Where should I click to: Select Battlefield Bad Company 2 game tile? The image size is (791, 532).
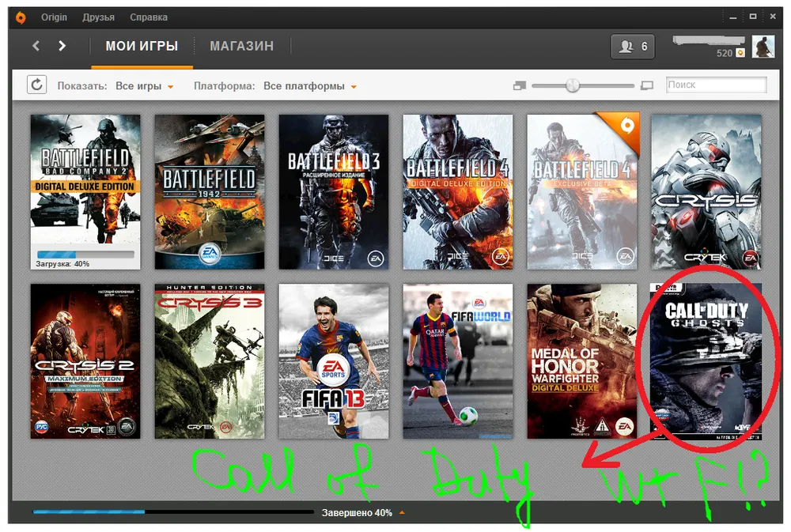coord(85,191)
